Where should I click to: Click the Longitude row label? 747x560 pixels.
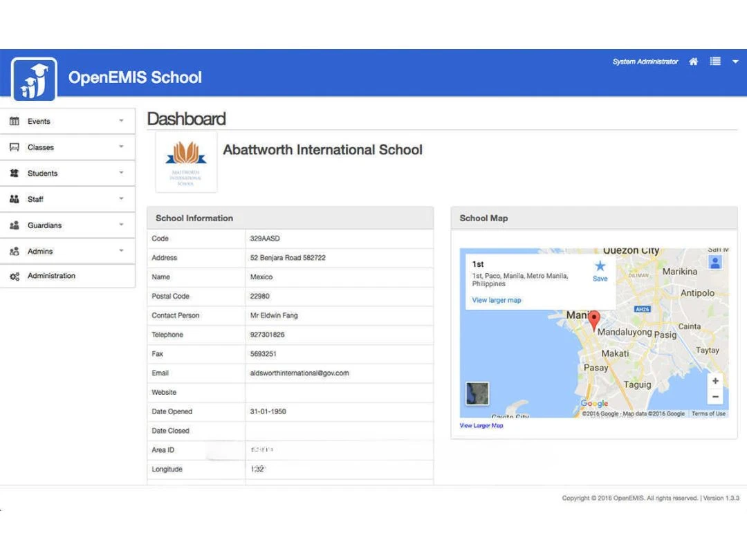167,469
